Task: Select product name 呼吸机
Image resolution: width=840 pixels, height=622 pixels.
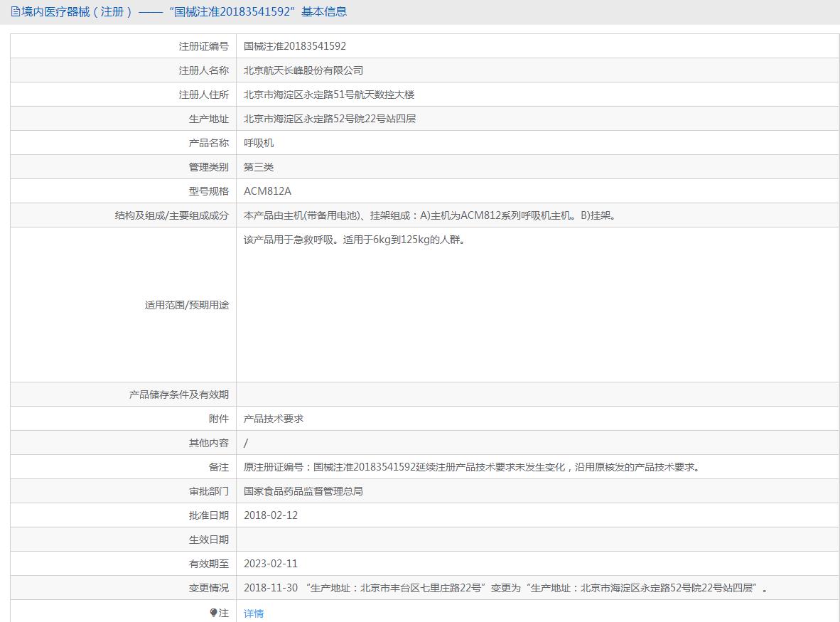Action: coord(259,143)
